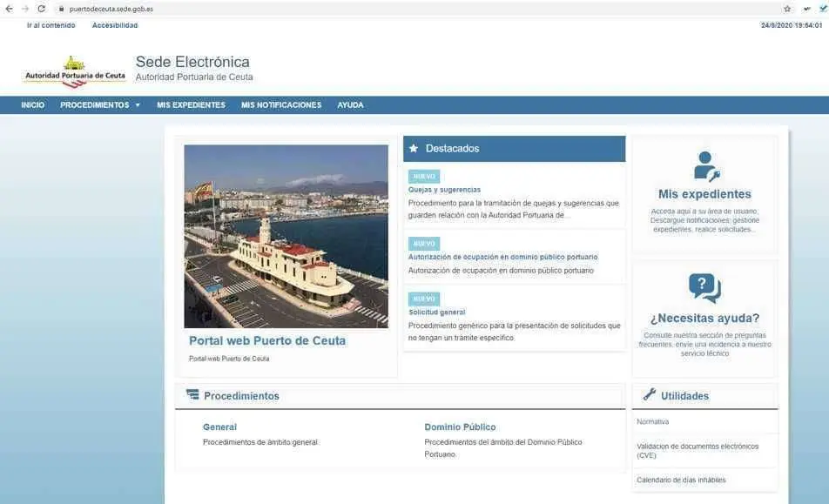Select AYUDA in the navigation bar
Image resolution: width=829 pixels, height=504 pixels.
(351, 105)
